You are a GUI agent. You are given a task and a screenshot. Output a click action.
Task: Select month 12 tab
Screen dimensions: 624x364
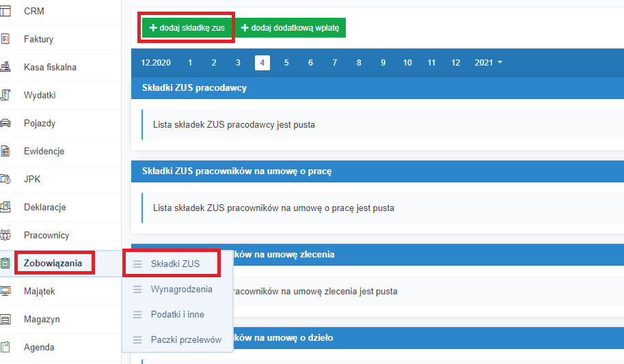[456, 63]
